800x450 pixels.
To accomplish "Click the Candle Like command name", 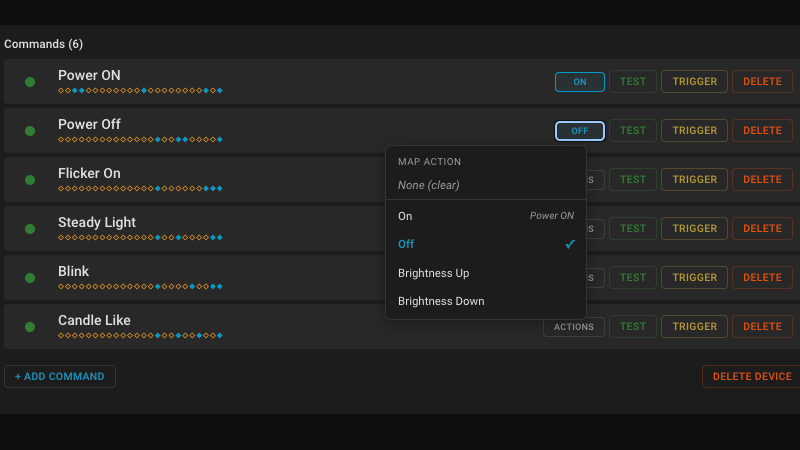I will pos(94,320).
